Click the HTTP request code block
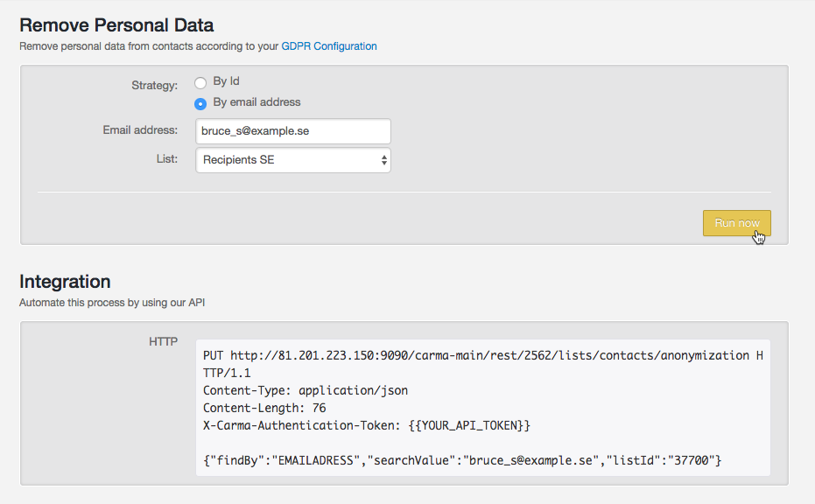The image size is (815, 504). pyautogui.click(x=483, y=408)
